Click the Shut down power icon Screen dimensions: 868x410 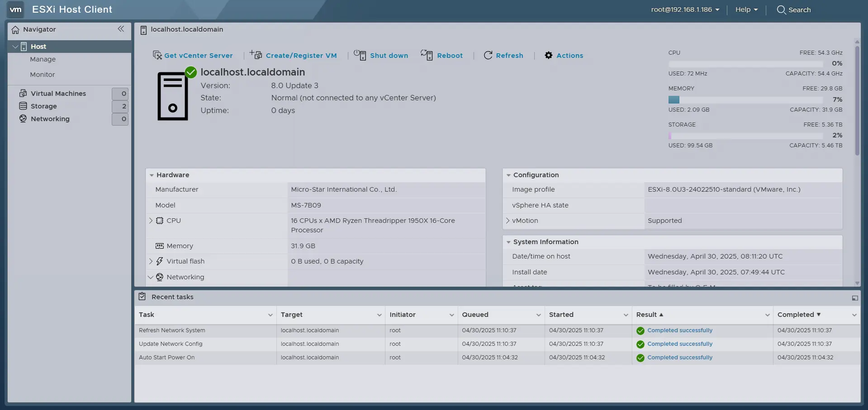[360, 55]
